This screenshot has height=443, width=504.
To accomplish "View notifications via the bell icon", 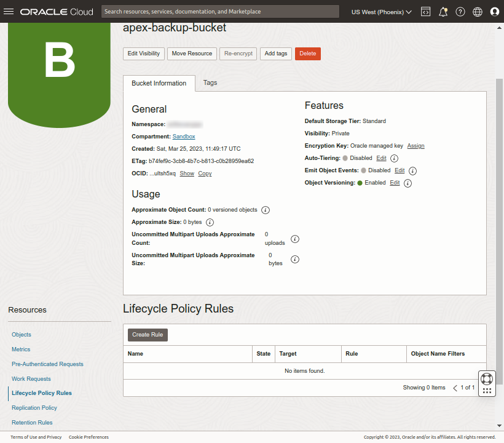I will (443, 11).
